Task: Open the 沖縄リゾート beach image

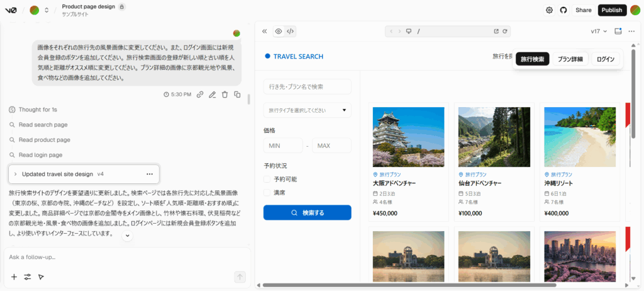Action: click(580, 137)
